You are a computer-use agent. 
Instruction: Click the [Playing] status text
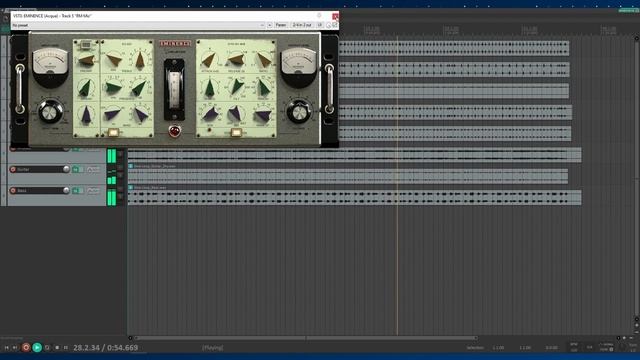213,348
